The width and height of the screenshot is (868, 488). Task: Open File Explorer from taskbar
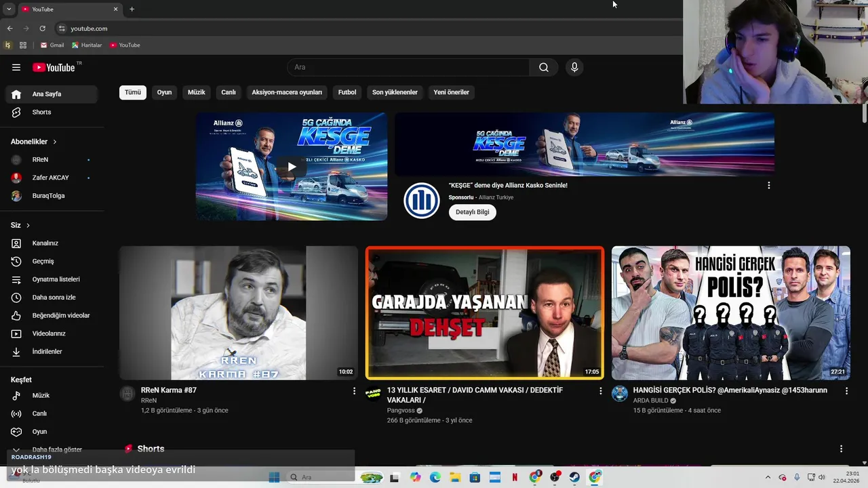coord(455,477)
